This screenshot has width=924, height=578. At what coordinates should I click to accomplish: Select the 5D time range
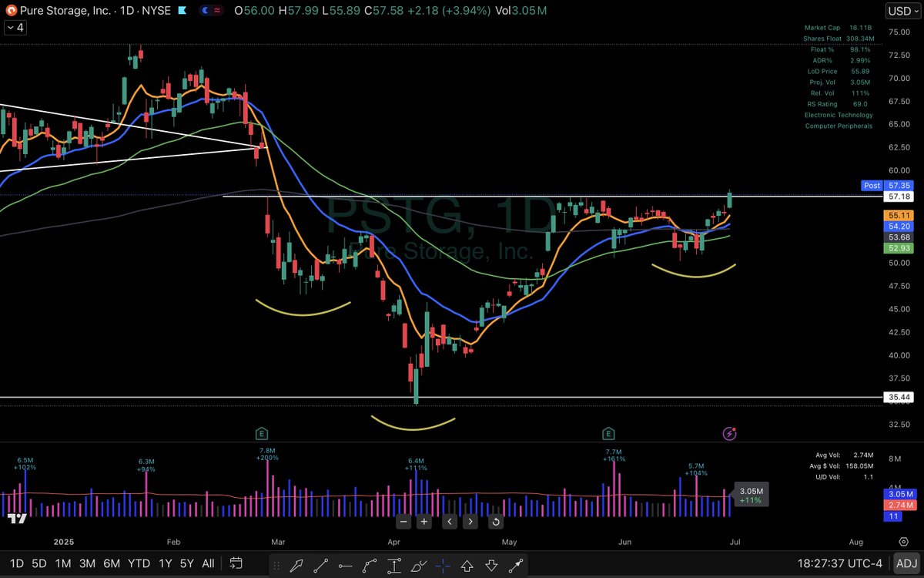tap(38, 563)
